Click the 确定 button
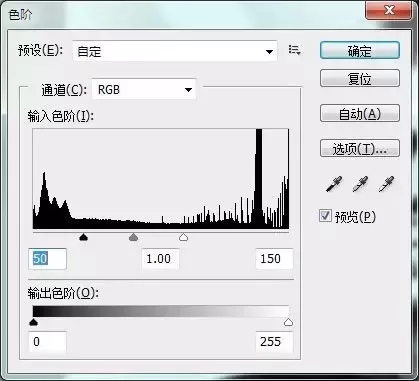 pyautogui.click(x=360, y=51)
